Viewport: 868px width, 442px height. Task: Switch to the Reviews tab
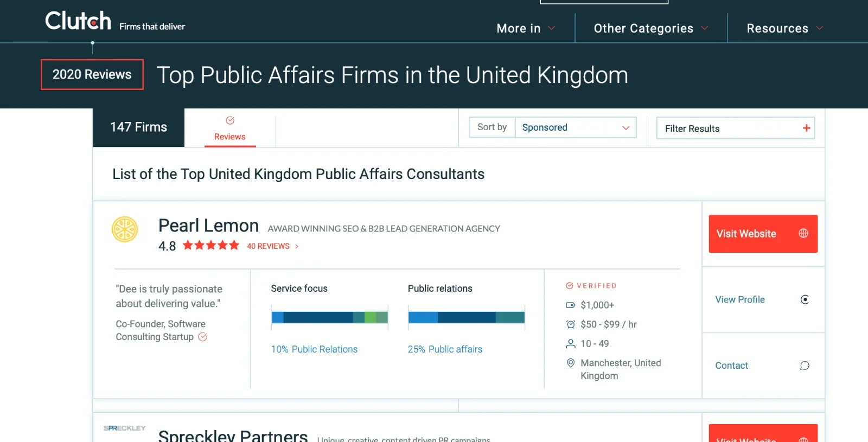click(x=230, y=128)
